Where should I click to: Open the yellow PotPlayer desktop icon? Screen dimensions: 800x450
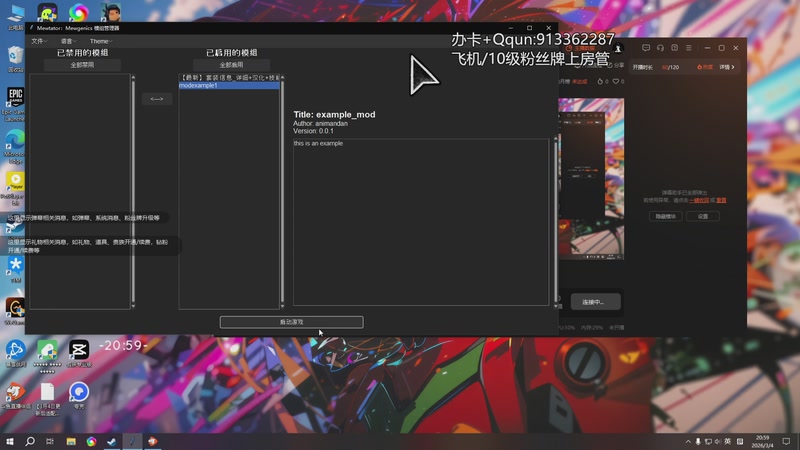pos(15,187)
